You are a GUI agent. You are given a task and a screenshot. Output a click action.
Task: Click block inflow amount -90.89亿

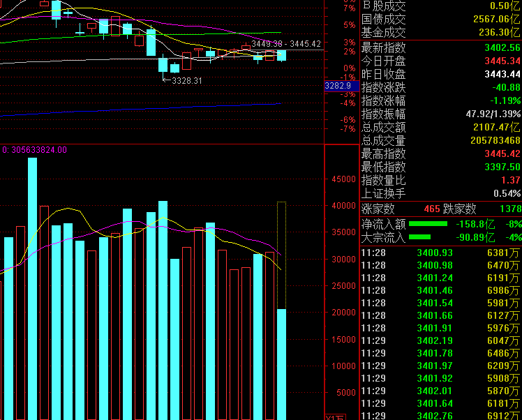pyautogui.click(x=475, y=237)
